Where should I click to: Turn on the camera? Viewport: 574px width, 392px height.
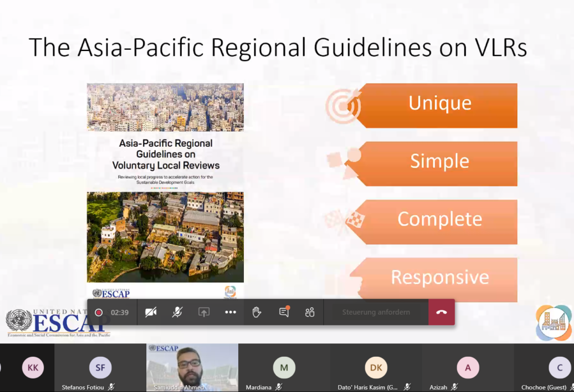(150, 312)
